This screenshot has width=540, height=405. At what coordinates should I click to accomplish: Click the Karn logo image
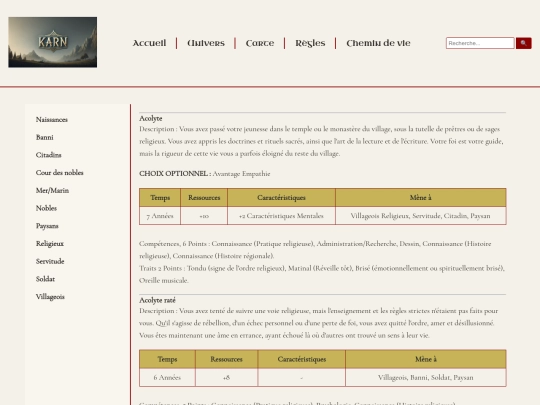click(53, 42)
